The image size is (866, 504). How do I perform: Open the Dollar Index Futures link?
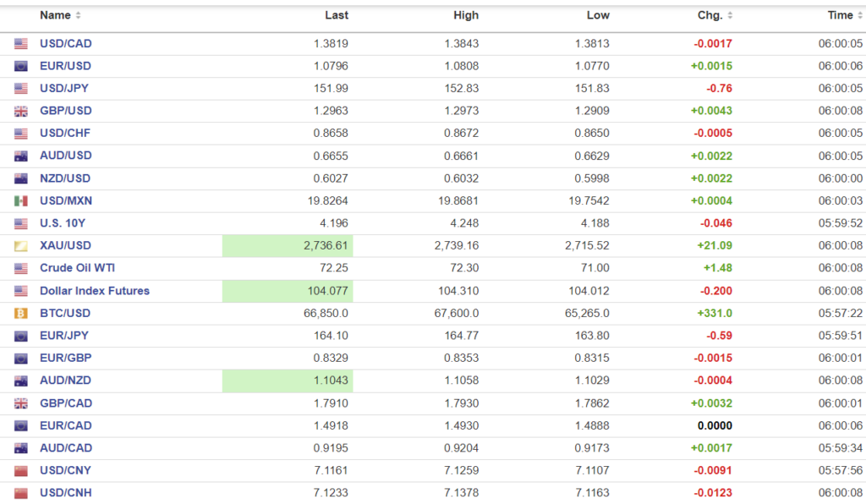[94, 291]
